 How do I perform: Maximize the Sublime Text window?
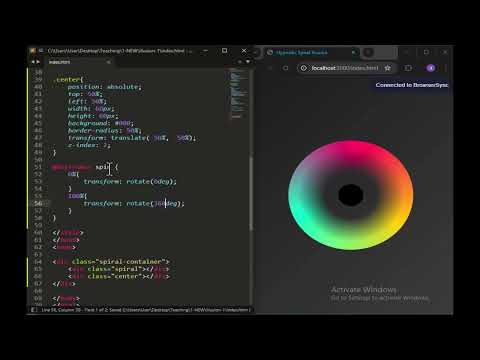[x=225, y=51]
